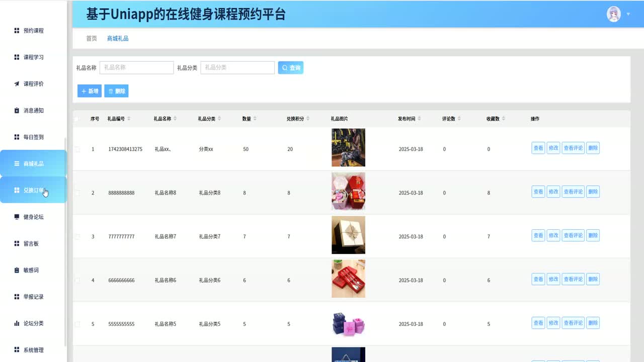Sort table by 数量 column
644x362 pixels.
click(255, 119)
